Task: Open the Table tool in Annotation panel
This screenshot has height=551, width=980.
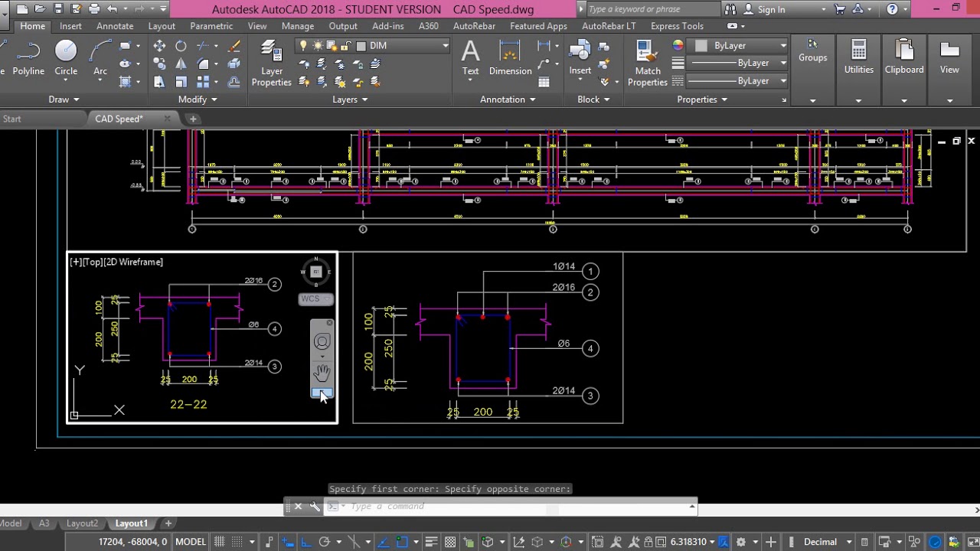Action: click(x=544, y=82)
